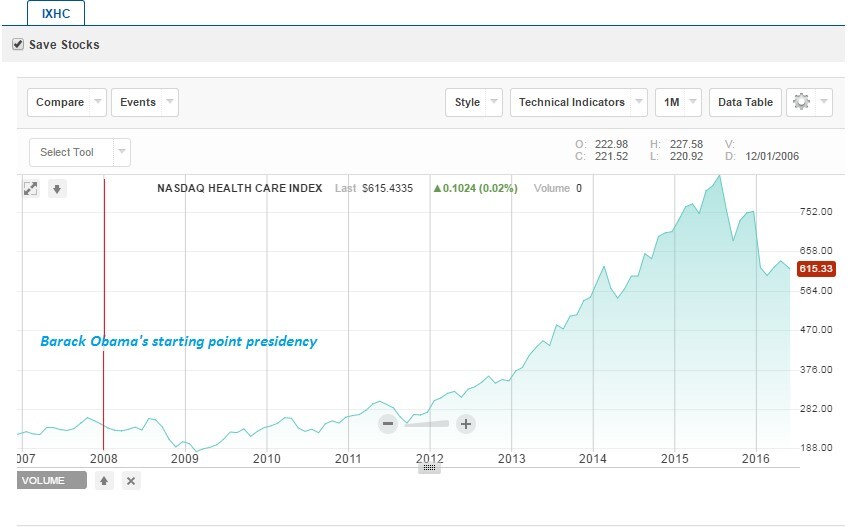Move the volume panel up arrow

pyautogui.click(x=104, y=481)
